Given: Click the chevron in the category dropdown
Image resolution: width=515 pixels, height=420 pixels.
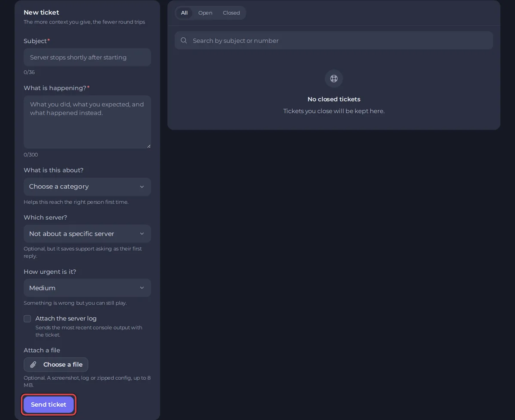Looking at the screenshot, I should pos(142,187).
